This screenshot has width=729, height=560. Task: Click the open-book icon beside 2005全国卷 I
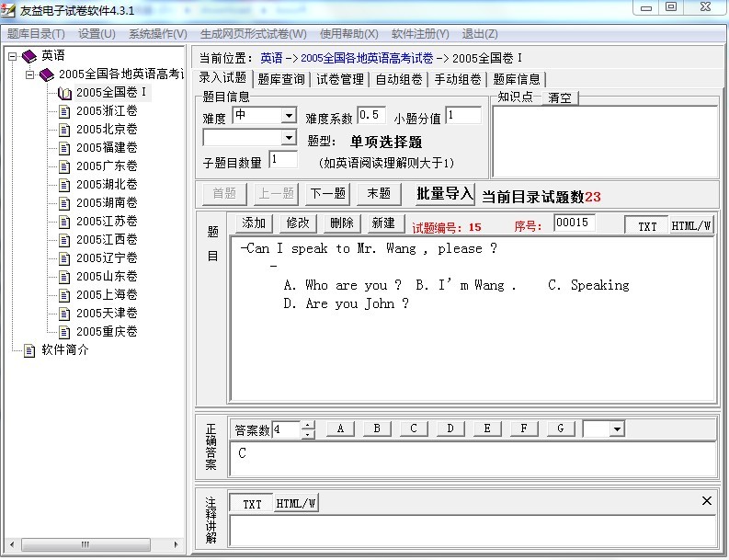click(64, 93)
